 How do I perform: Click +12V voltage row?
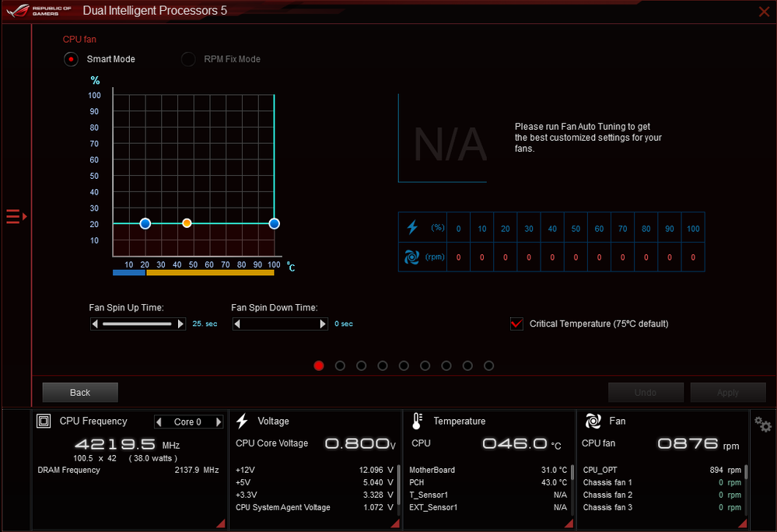pos(314,470)
